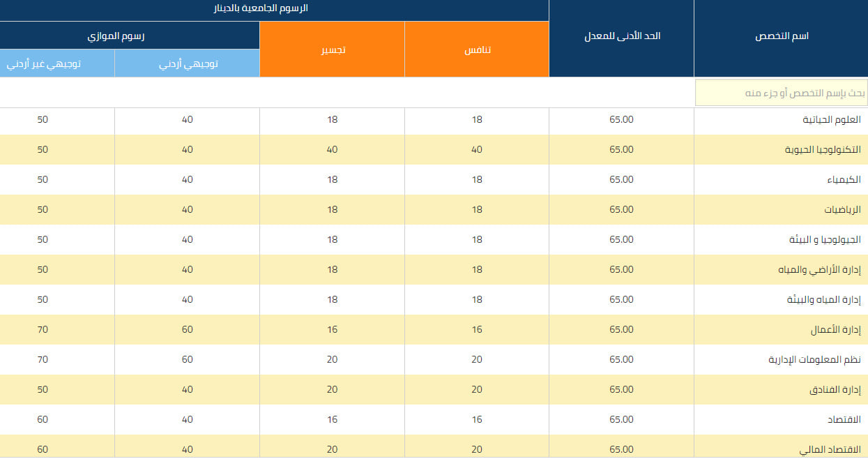The image size is (868, 459).
Task: Select the توجيهي غير أردني fee 70 for إدارة الأعمال
Action: [43, 329]
